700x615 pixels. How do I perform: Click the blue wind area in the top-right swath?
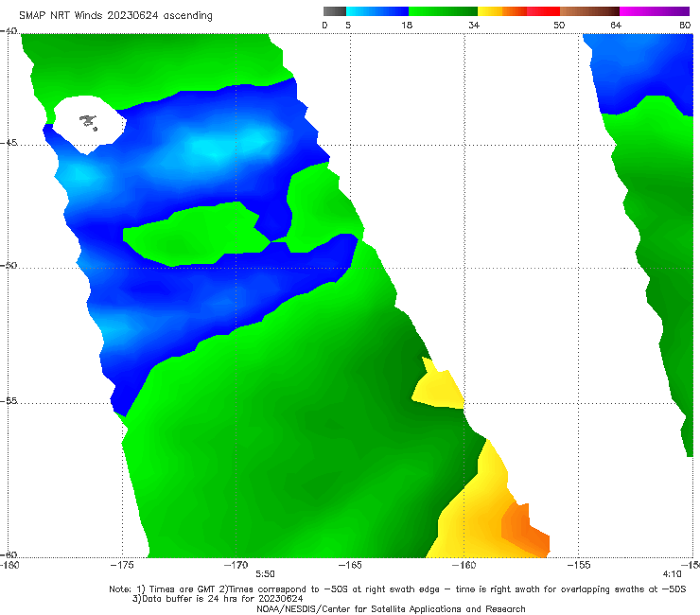643,67
